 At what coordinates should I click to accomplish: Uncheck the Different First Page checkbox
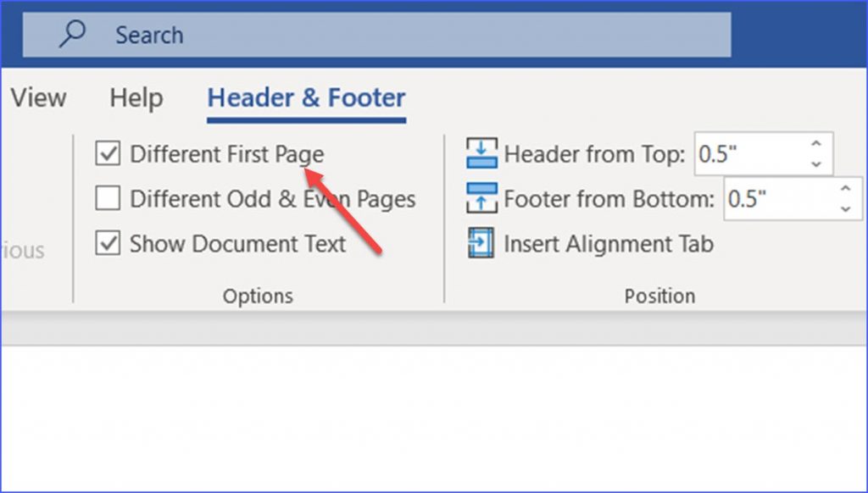click(x=108, y=153)
